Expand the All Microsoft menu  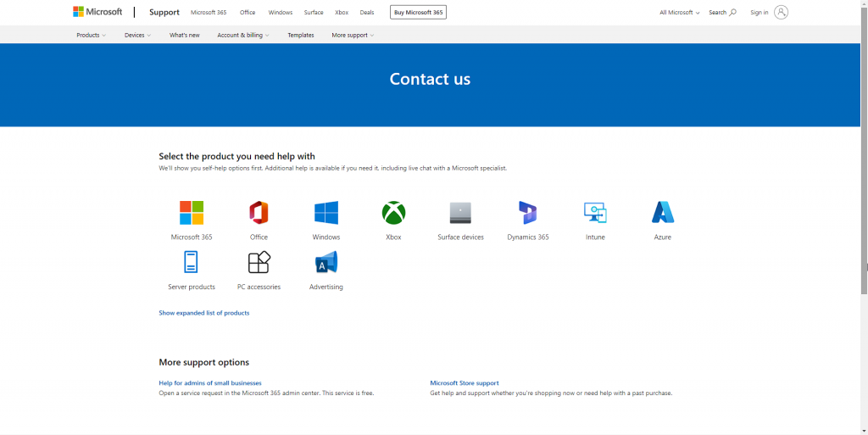pyautogui.click(x=680, y=13)
